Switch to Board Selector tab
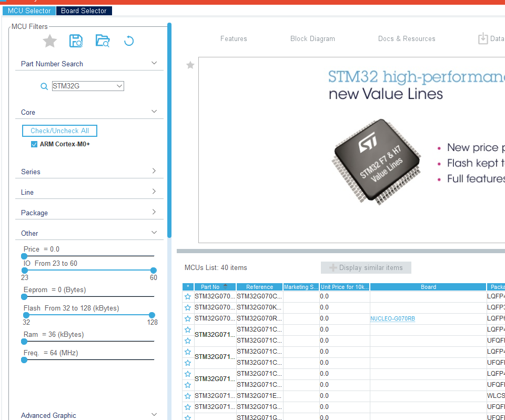The width and height of the screenshot is (505, 420). click(x=84, y=11)
